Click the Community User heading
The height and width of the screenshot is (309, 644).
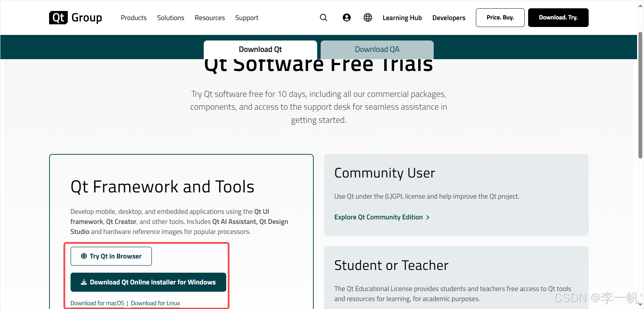click(x=385, y=173)
